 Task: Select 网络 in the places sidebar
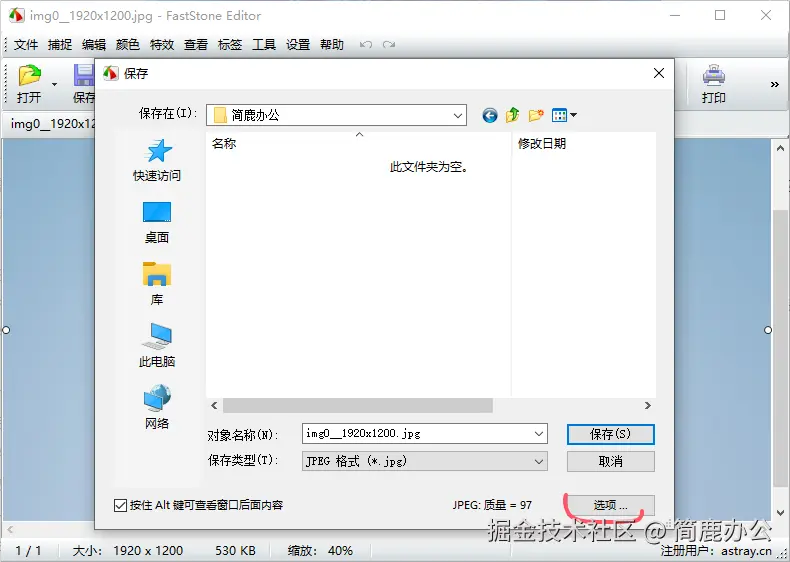pyautogui.click(x=157, y=407)
